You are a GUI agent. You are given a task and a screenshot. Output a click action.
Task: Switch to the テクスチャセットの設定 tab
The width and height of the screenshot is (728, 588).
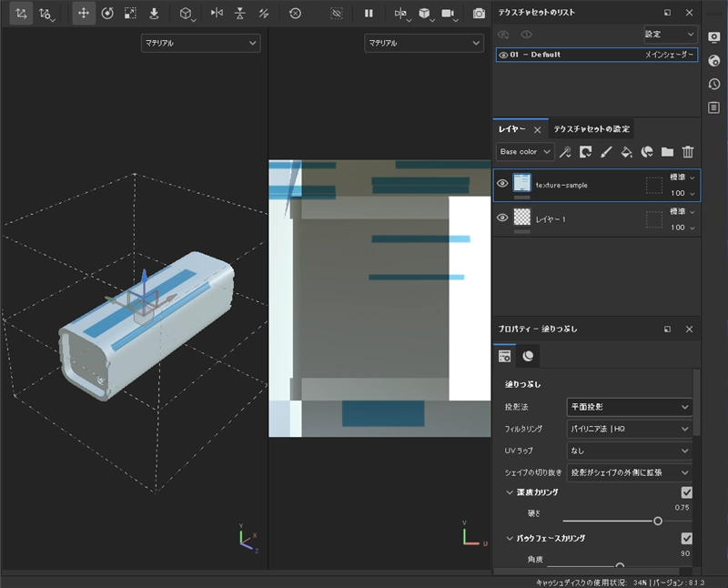[591, 129]
